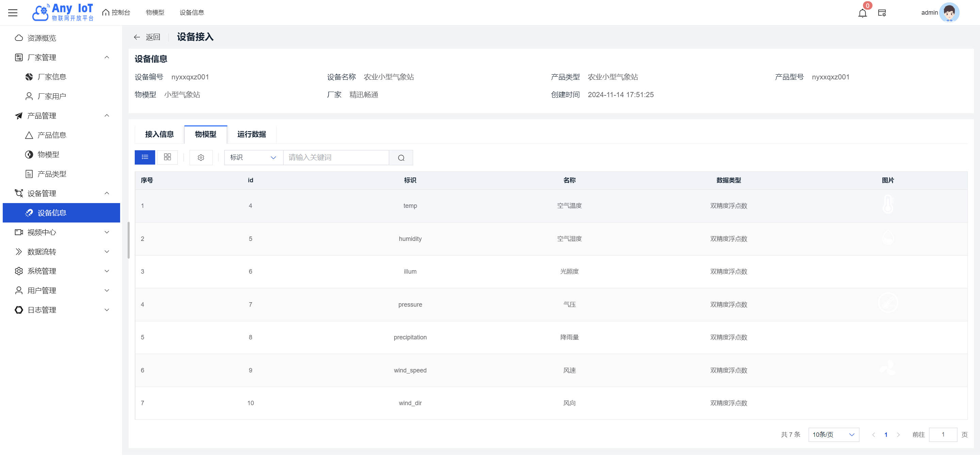Click the admin avatar image
This screenshot has width=980, height=460.
(x=949, y=13)
